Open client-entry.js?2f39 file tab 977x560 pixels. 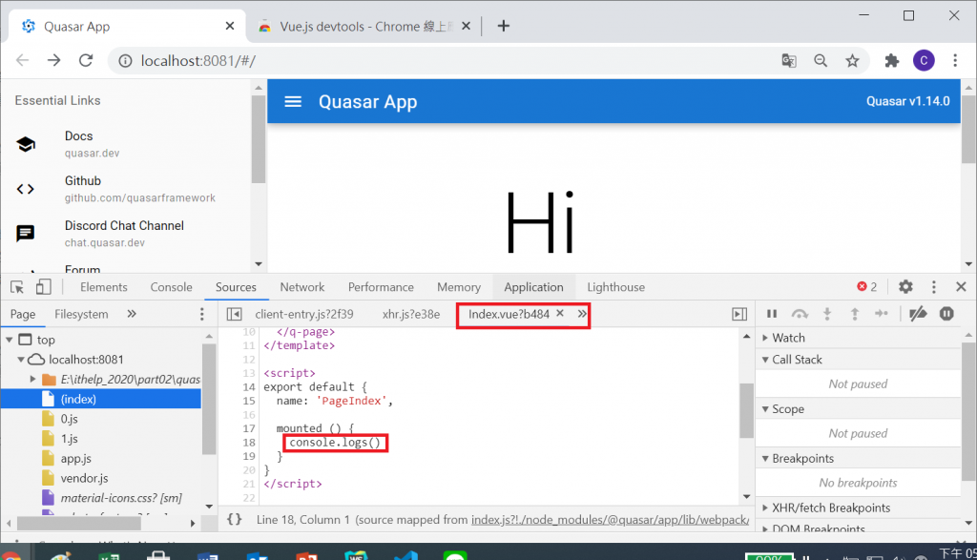(x=304, y=314)
